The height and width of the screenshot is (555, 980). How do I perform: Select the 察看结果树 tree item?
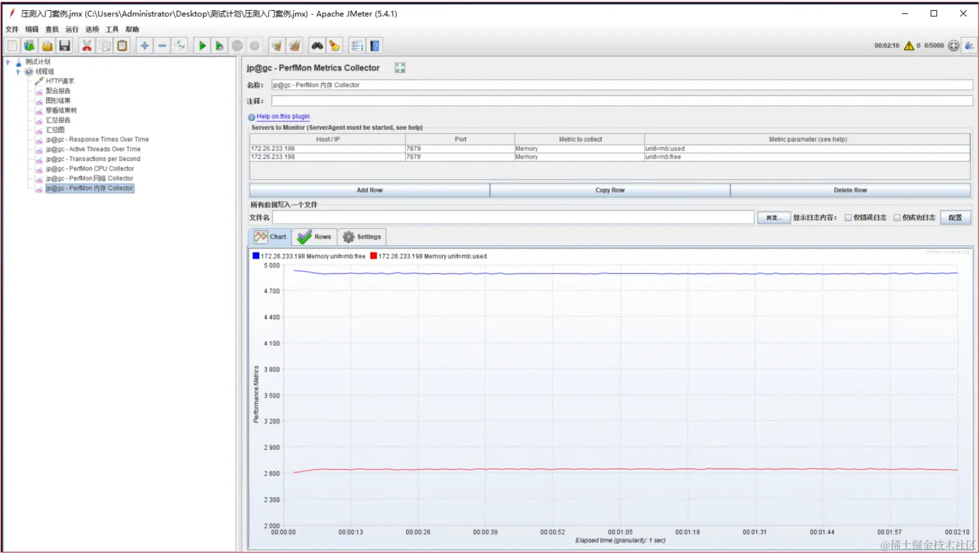[x=61, y=110]
